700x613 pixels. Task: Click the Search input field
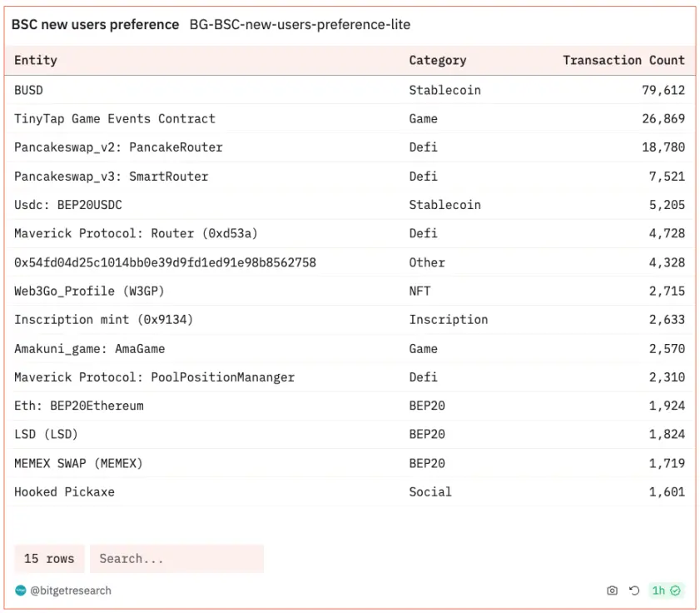(x=176, y=558)
